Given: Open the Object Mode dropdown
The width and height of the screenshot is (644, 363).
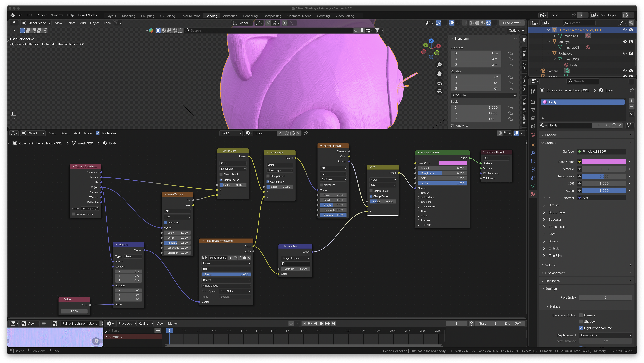Looking at the screenshot, I should click(x=36, y=23).
